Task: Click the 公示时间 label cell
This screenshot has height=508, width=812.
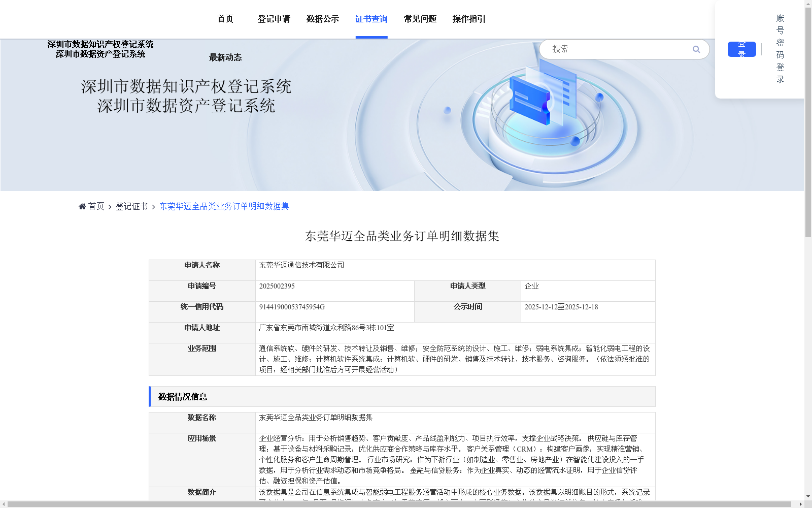Action: [468, 312]
